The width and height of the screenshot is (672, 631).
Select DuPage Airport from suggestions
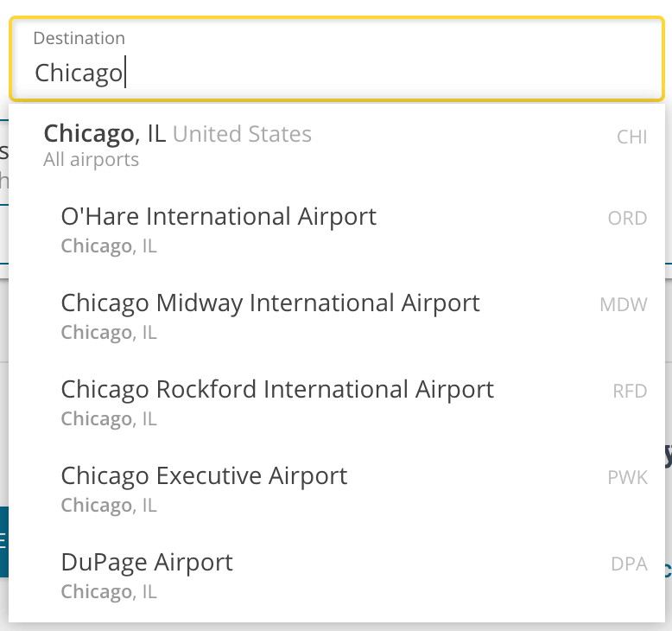147,562
